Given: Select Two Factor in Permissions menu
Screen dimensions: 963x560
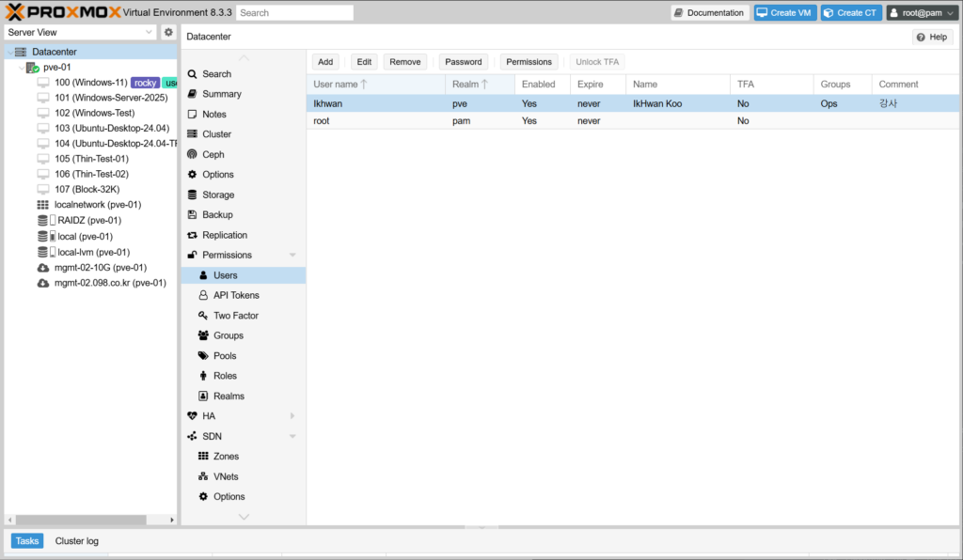Looking at the screenshot, I should tap(235, 316).
